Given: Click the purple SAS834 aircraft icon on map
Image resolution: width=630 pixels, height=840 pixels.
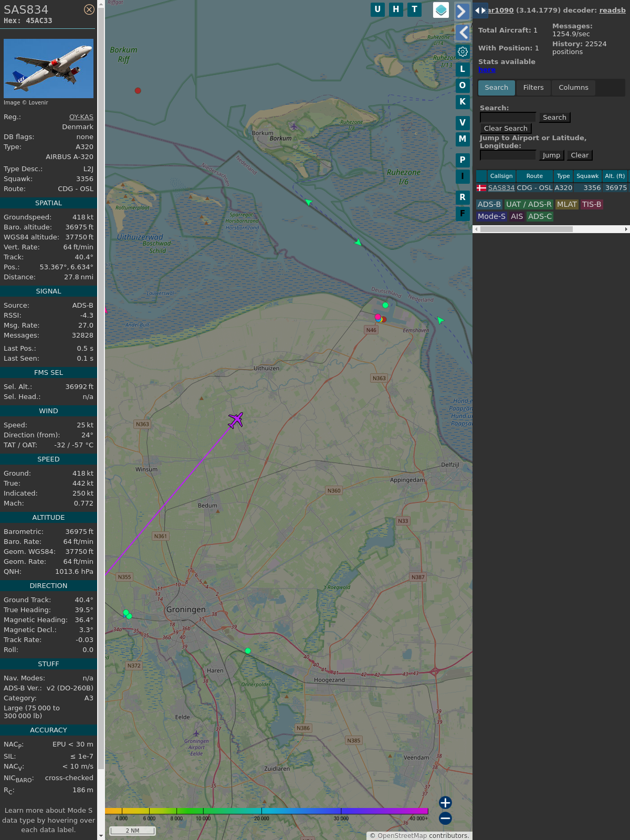Looking at the screenshot, I should pos(236,420).
